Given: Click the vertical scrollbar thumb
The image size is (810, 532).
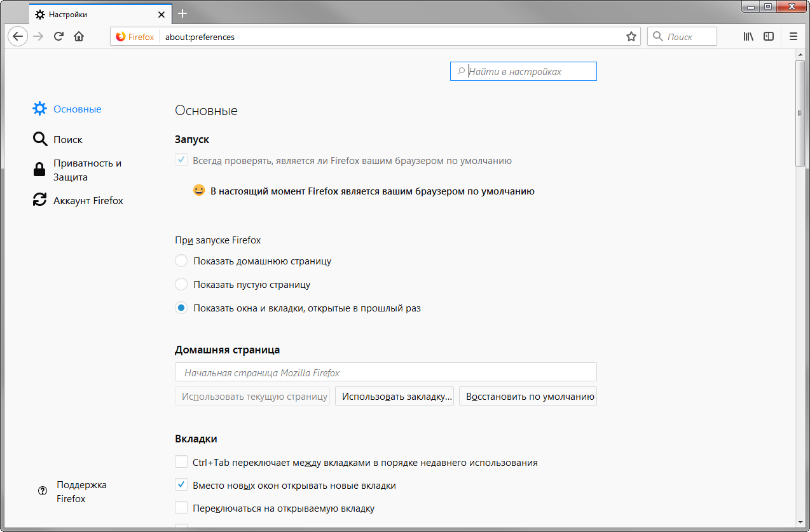Looking at the screenshot, I should 800,113.
